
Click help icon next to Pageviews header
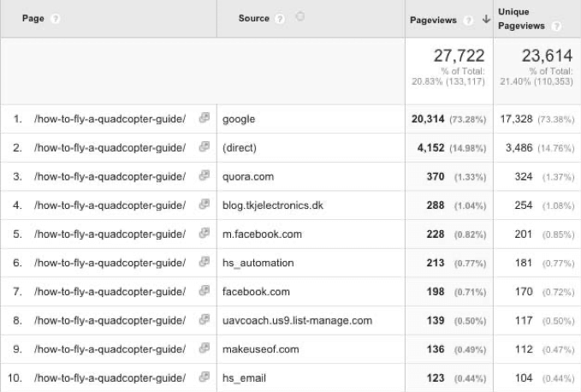click(x=468, y=21)
